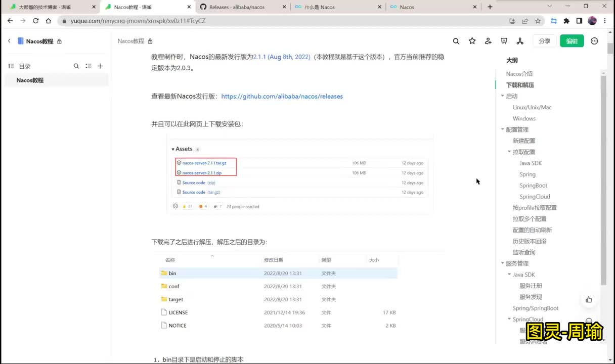Switch to Releases alibaba/nacos tab
The height and width of the screenshot is (364, 615).
pos(242,7)
